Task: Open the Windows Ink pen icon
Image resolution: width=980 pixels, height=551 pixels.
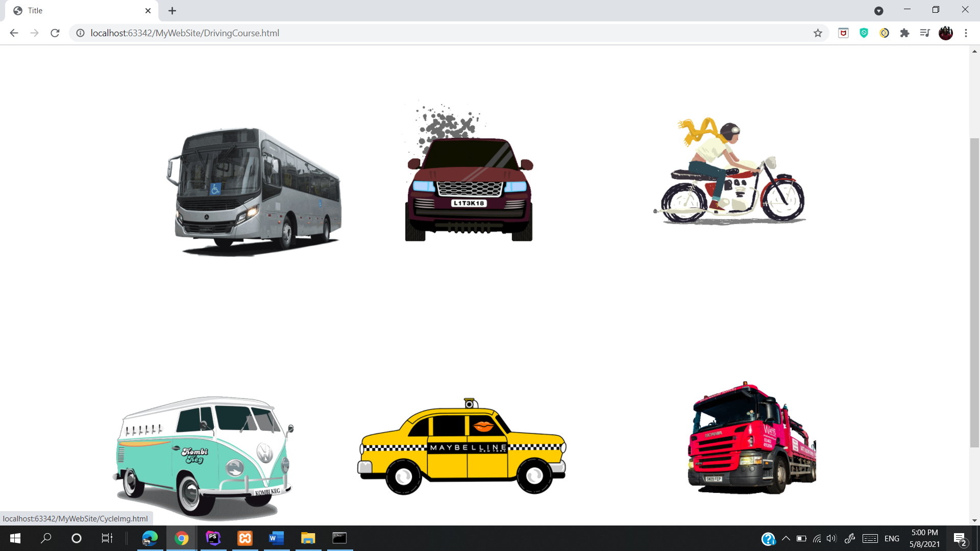Action: point(850,538)
